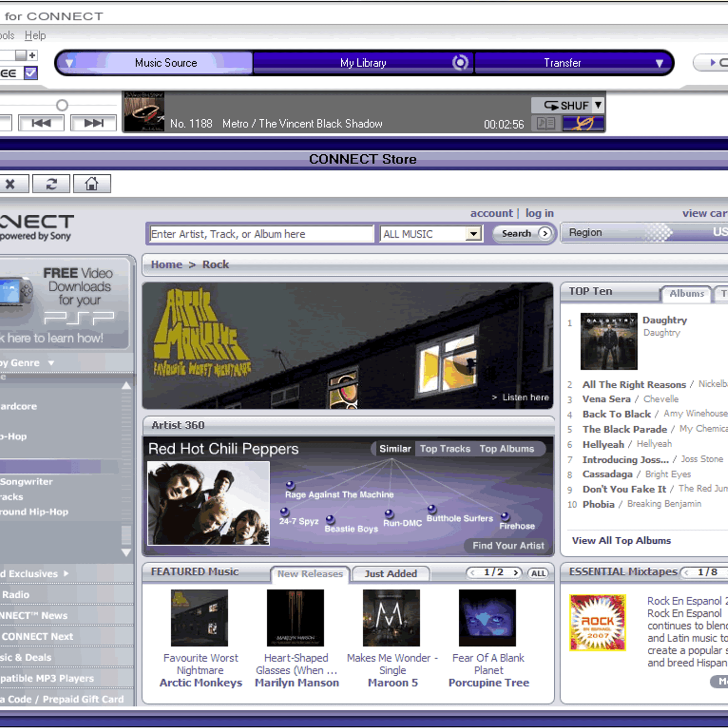728x728 pixels.
Task: Skip to the next track
Action: click(x=93, y=122)
